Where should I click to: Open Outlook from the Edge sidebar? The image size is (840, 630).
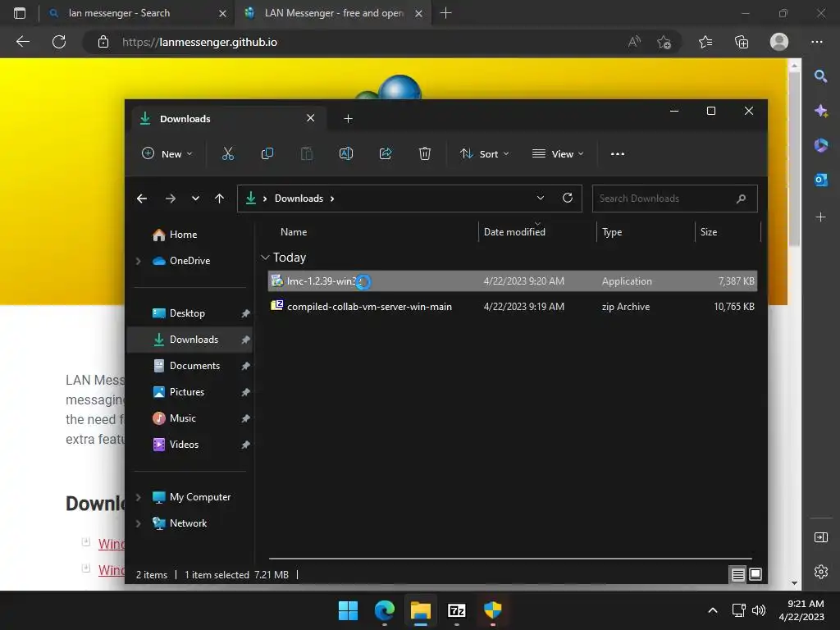point(820,180)
